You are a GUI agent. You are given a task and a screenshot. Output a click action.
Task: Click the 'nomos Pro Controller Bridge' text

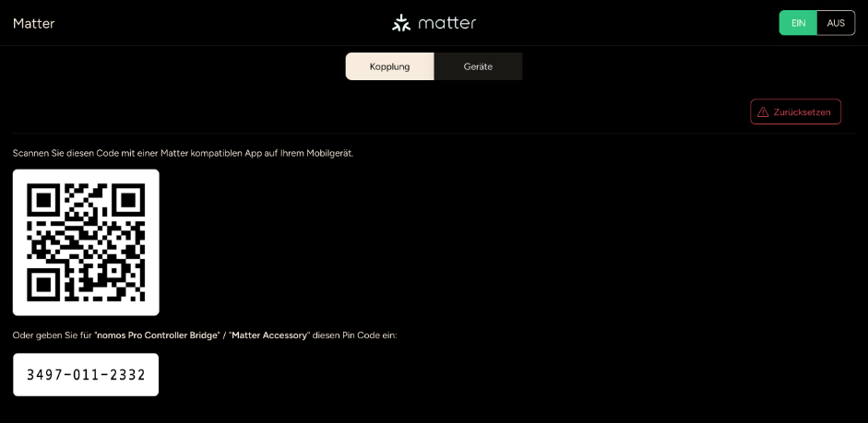tap(157, 335)
